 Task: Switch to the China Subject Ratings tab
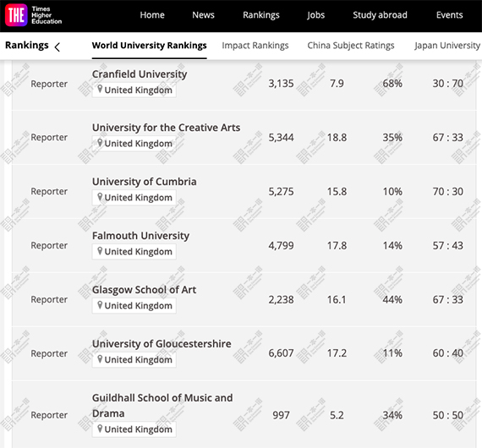coord(351,46)
